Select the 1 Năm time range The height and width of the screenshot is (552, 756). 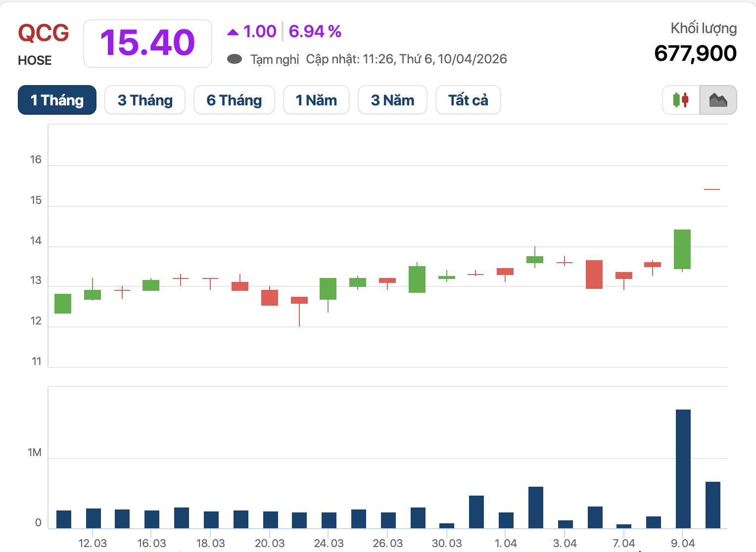[x=316, y=100]
